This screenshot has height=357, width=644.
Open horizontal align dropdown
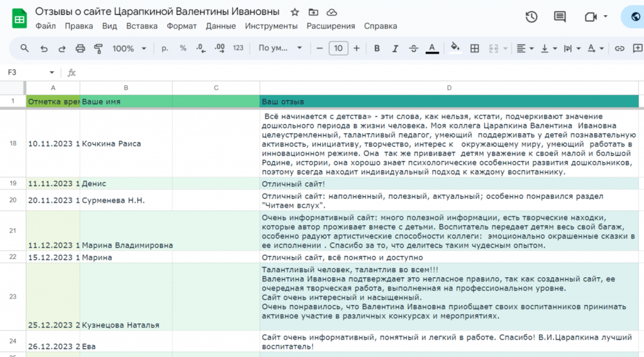click(x=525, y=48)
